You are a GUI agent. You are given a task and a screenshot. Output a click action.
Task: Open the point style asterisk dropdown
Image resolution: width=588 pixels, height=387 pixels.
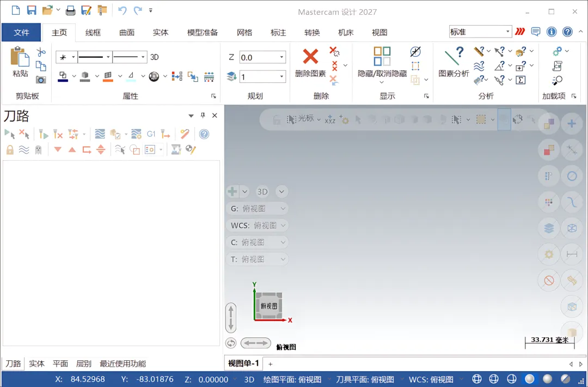click(73, 57)
